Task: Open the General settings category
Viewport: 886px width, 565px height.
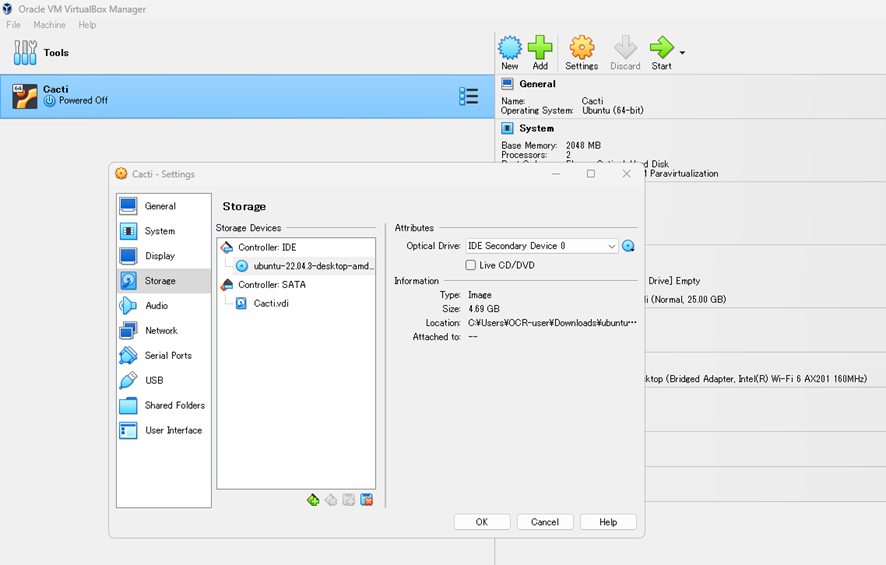Action: (164, 206)
